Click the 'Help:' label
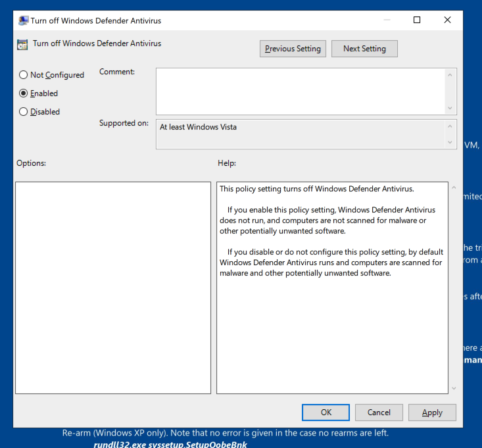The height and width of the screenshot is (448, 482). tap(227, 163)
